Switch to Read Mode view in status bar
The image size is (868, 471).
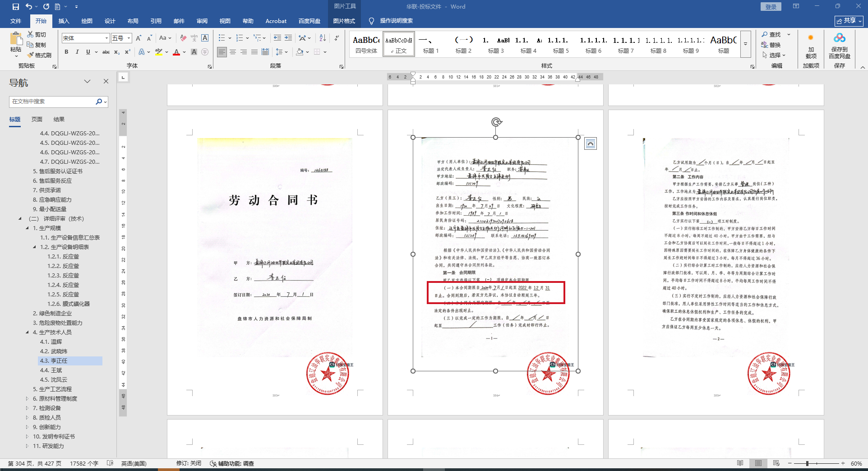pyautogui.click(x=740, y=463)
